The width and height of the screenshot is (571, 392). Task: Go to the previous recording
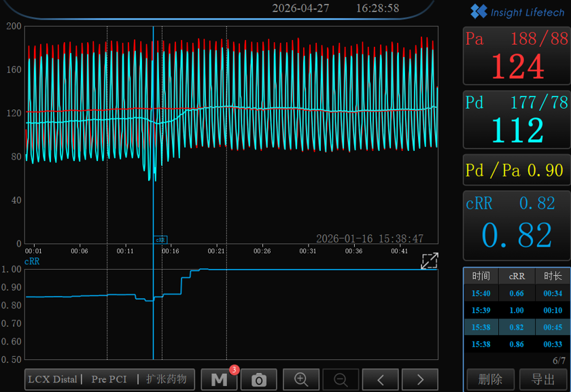(380, 380)
